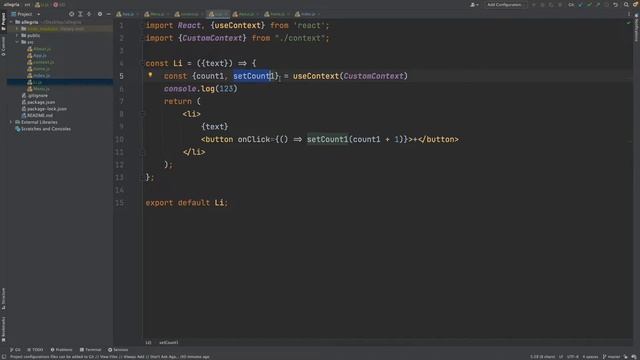Image resolution: width=640 pixels, height=360 pixels.
Task: Select package-lock.json in the project tree
Action: (x=44, y=109)
